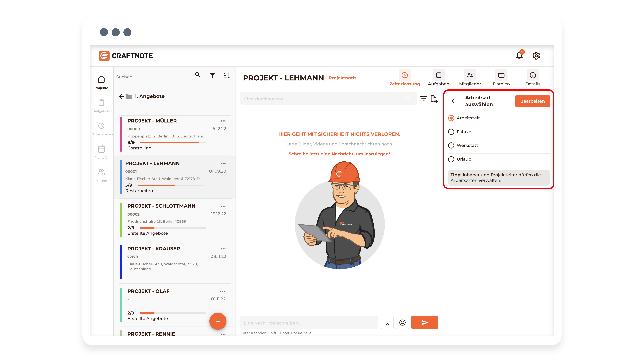The height and width of the screenshot is (362, 644).
Task: Open the Projektnotiz link
Action: (x=342, y=78)
